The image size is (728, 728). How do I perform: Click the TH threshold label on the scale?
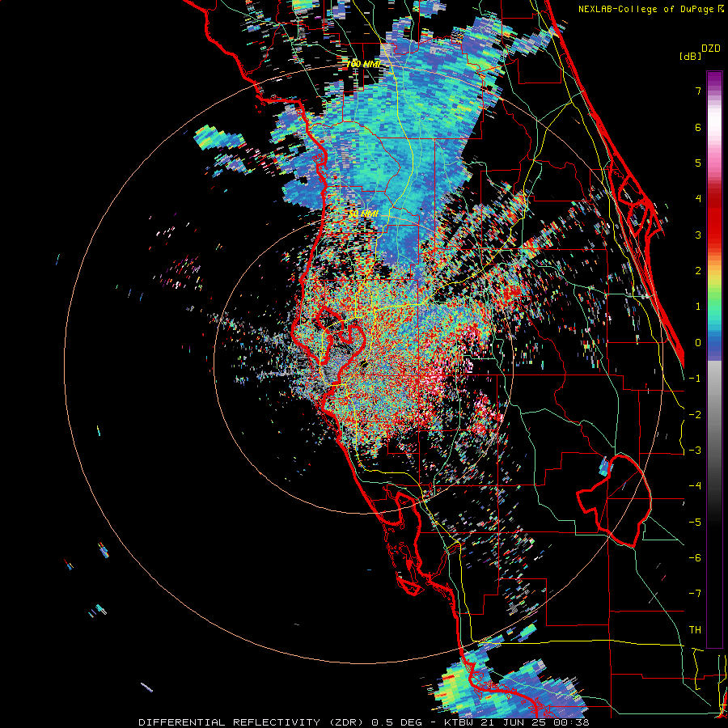pos(695,630)
